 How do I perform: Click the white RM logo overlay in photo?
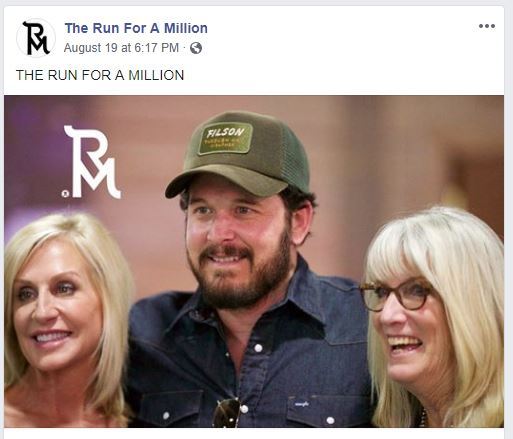pos(92,162)
